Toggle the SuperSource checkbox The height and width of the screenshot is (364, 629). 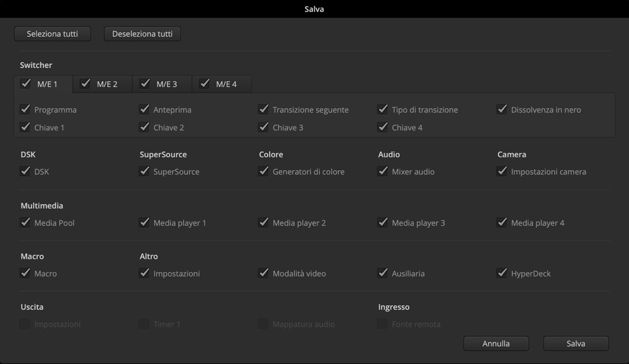point(144,171)
